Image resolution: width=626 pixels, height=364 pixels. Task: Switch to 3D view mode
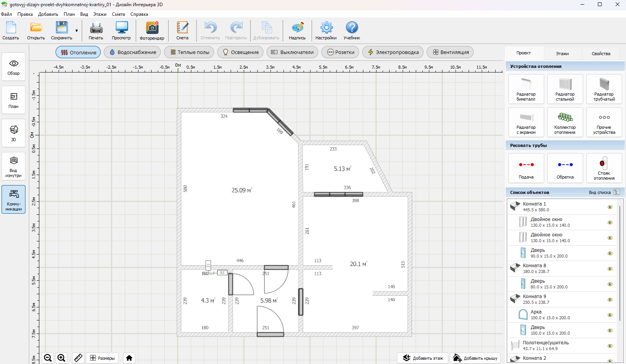click(13, 133)
